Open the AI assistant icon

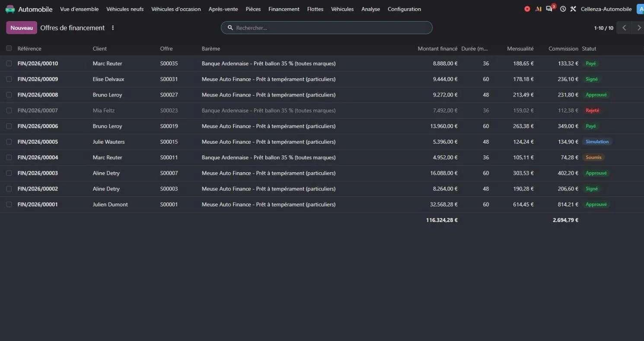pyautogui.click(x=538, y=9)
